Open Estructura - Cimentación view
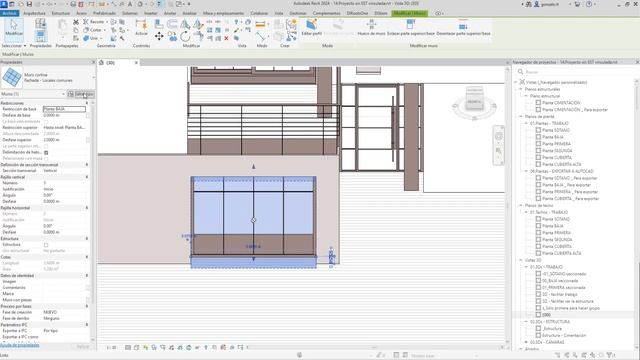This screenshot has width=640, height=360. pos(560,336)
